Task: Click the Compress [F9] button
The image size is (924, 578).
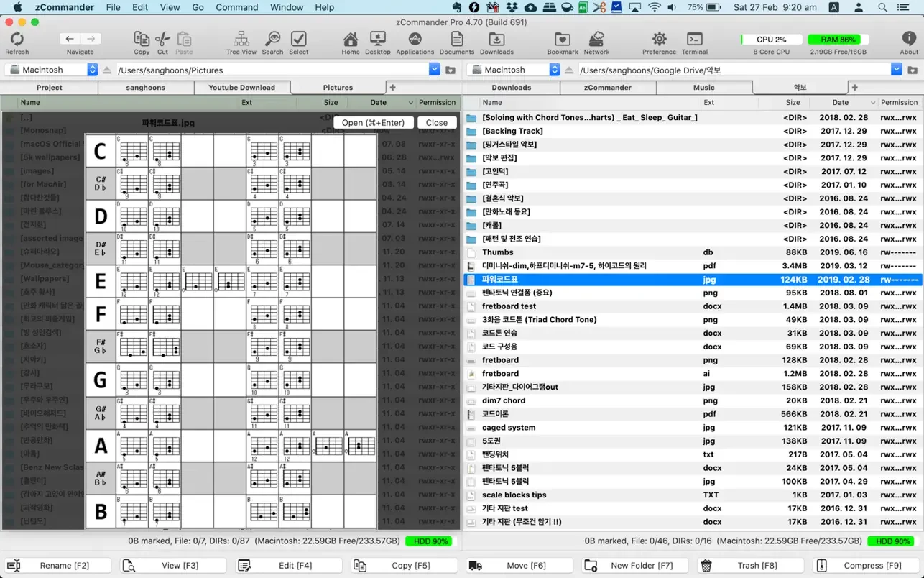Action: [x=867, y=566]
